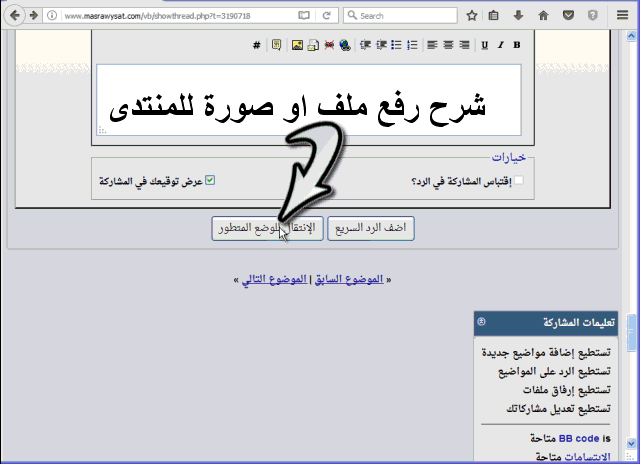
Task: Click the Bold formatting icon
Action: pyautogui.click(x=516, y=45)
